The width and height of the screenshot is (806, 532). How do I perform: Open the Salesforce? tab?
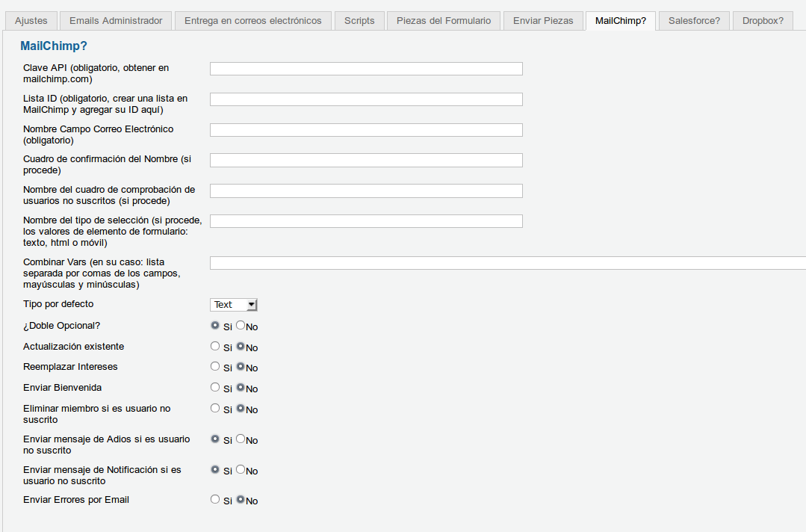[694, 21]
